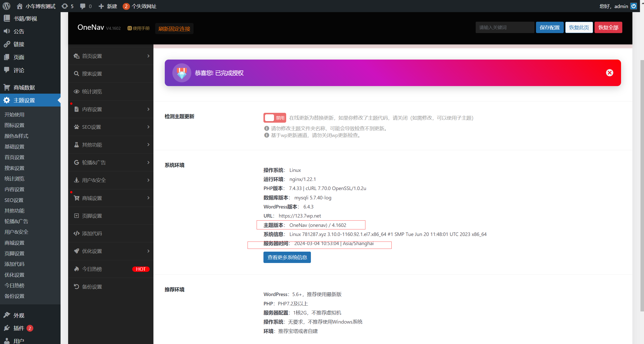Click the 保存配置 button
This screenshot has height=344, width=644.
coord(550,27)
